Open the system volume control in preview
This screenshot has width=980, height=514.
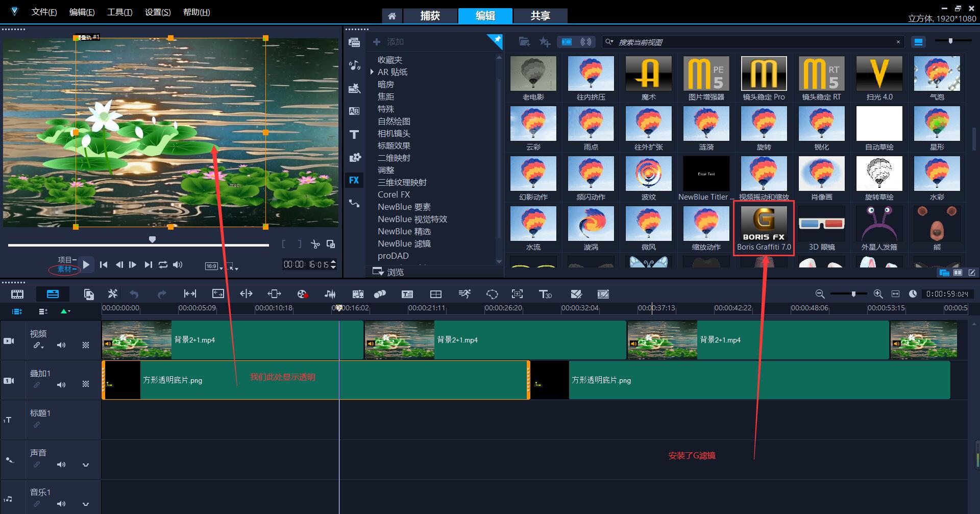tap(178, 264)
